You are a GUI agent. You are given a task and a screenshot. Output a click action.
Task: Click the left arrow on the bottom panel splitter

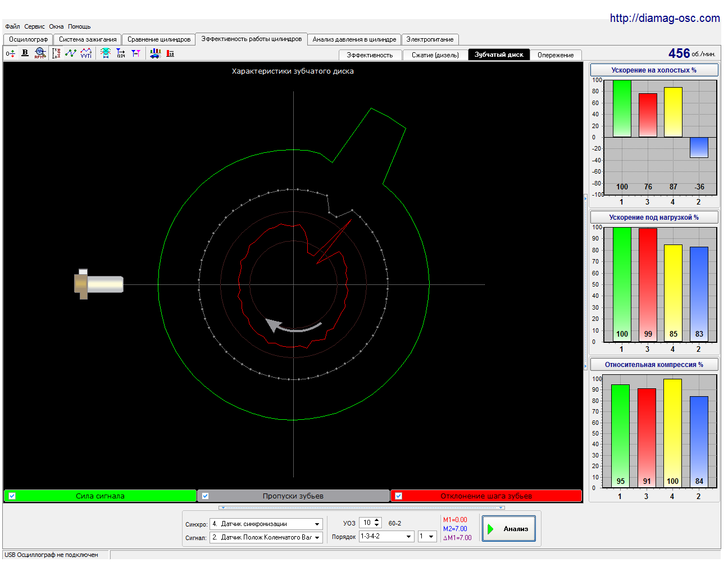(223, 507)
